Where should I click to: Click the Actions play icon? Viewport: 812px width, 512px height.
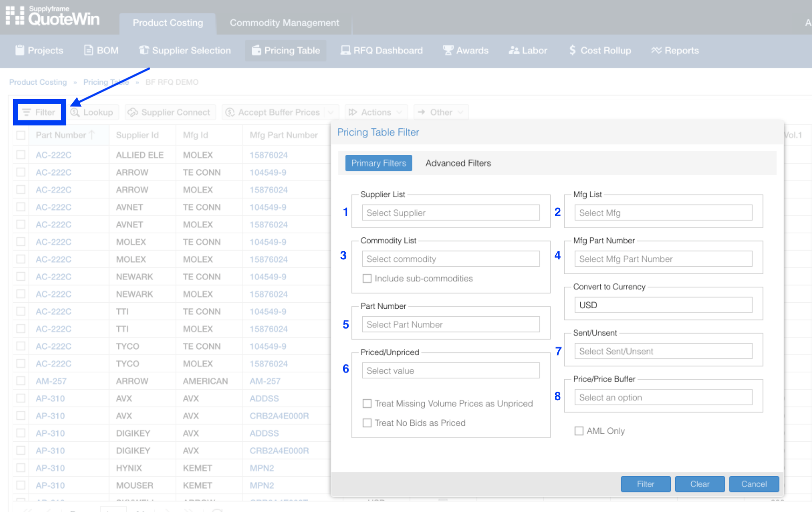pos(352,112)
